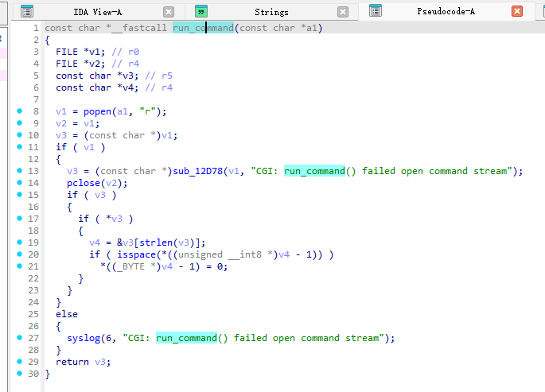545x392 pixels.
Task: Close the Pseudocode-A tab
Action: pyautogui.click(x=517, y=12)
